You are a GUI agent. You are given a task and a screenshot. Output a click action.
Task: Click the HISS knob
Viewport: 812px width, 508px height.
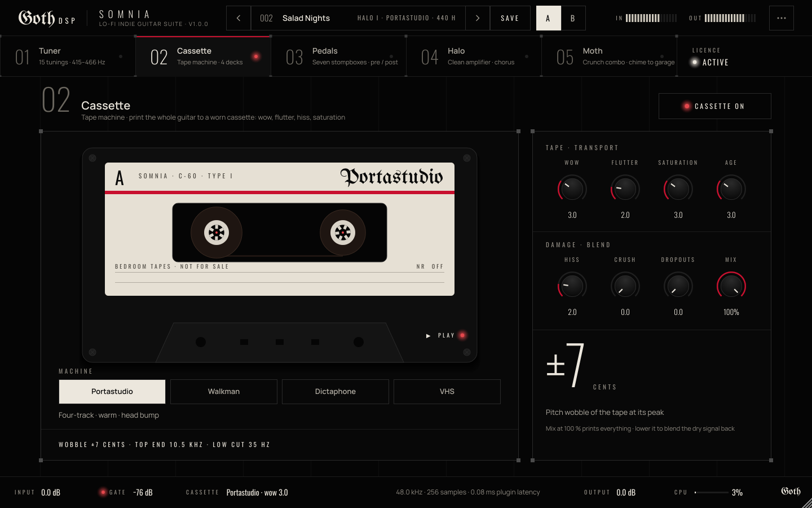[572, 286]
